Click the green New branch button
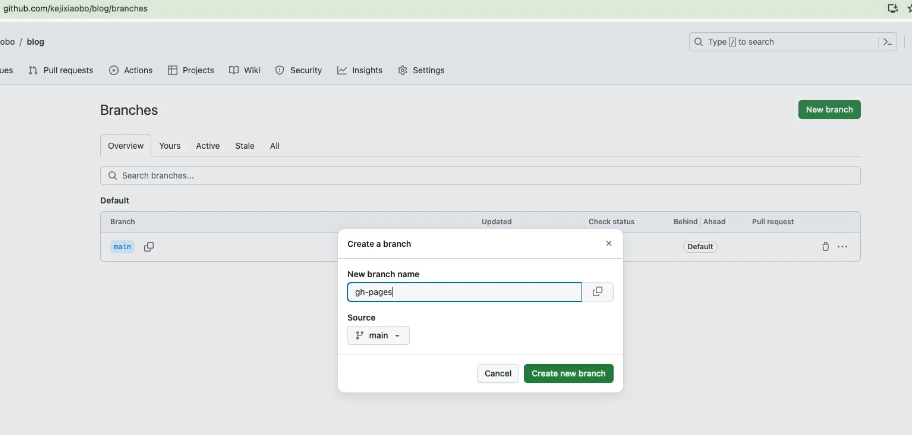Viewport: 912px width, 435px height. click(x=829, y=109)
